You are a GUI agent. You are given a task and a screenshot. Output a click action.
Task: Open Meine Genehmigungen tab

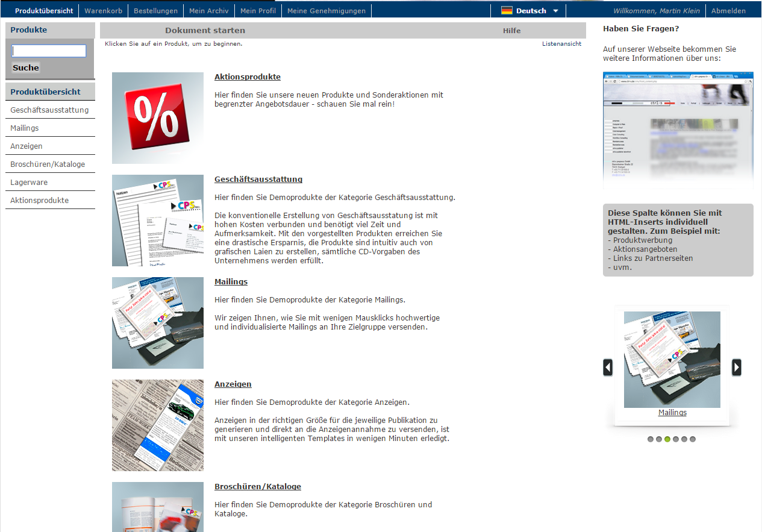[326, 11]
